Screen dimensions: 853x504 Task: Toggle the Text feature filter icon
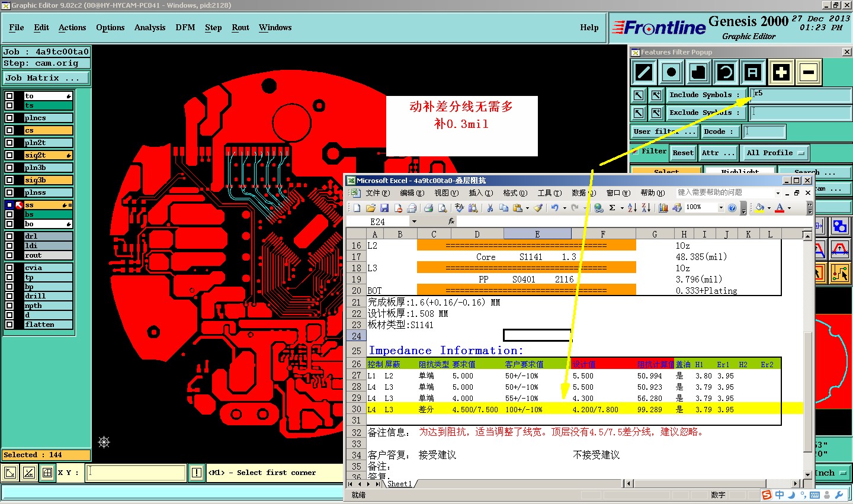coord(753,73)
